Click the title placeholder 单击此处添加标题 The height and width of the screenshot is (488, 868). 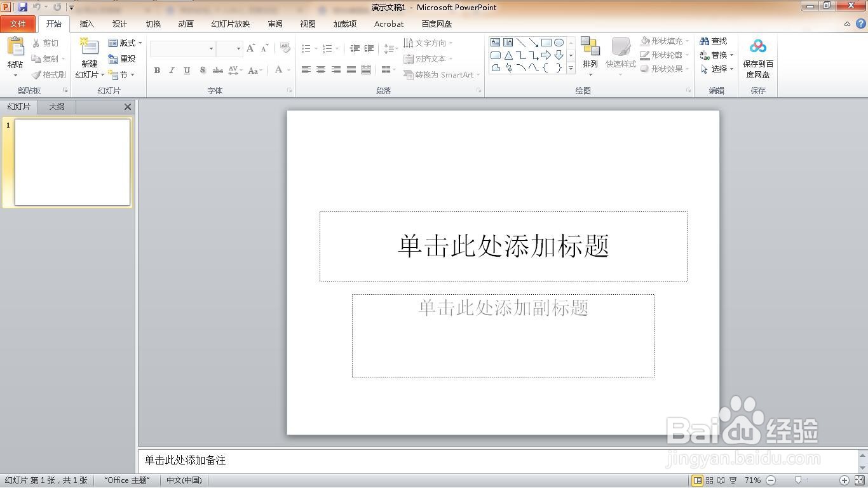click(x=503, y=246)
